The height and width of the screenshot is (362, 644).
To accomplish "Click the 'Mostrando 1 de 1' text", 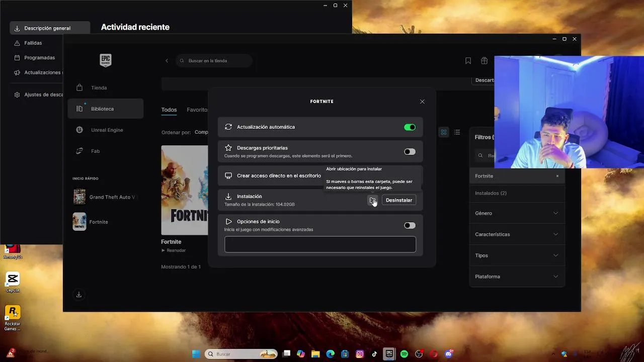I will 181,266.
